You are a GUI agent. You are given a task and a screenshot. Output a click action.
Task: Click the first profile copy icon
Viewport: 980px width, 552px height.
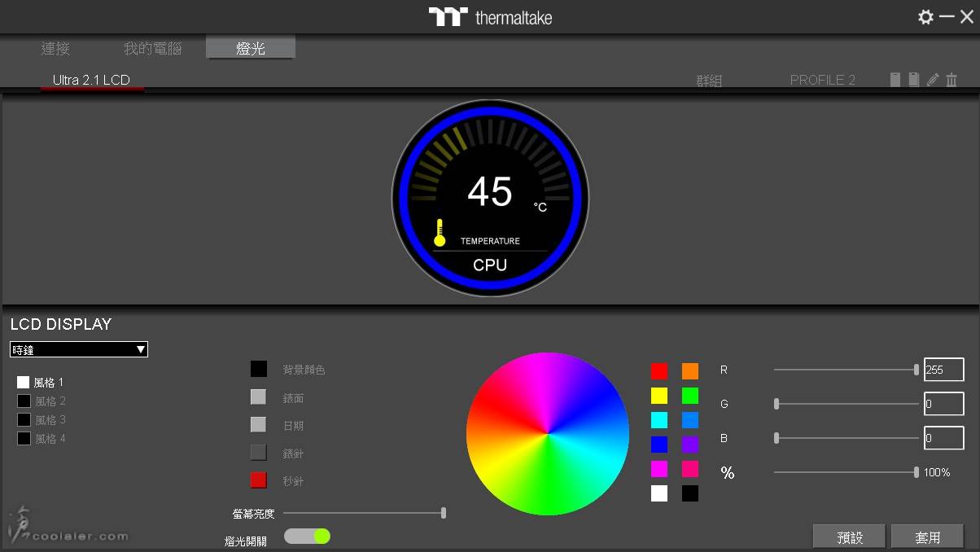[x=895, y=79]
